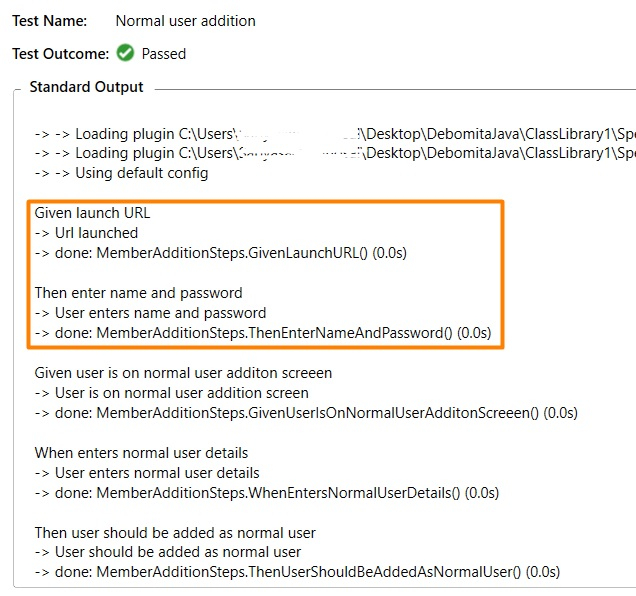Click the "ThenEnterNameAndPassword()" done line
636x596 pixels.
263,333
